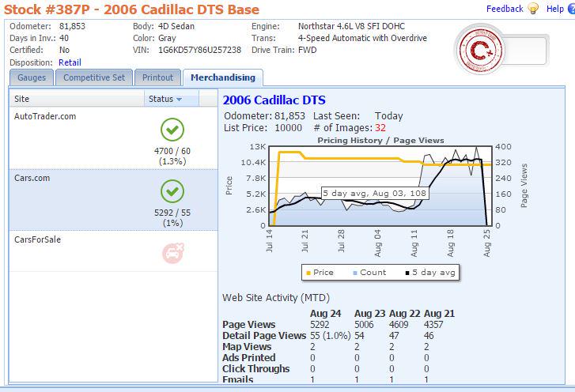Click the Engine Northstar 4.6L V8 value
The height and width of the screenshot is (392, 575).
point(351,26)
